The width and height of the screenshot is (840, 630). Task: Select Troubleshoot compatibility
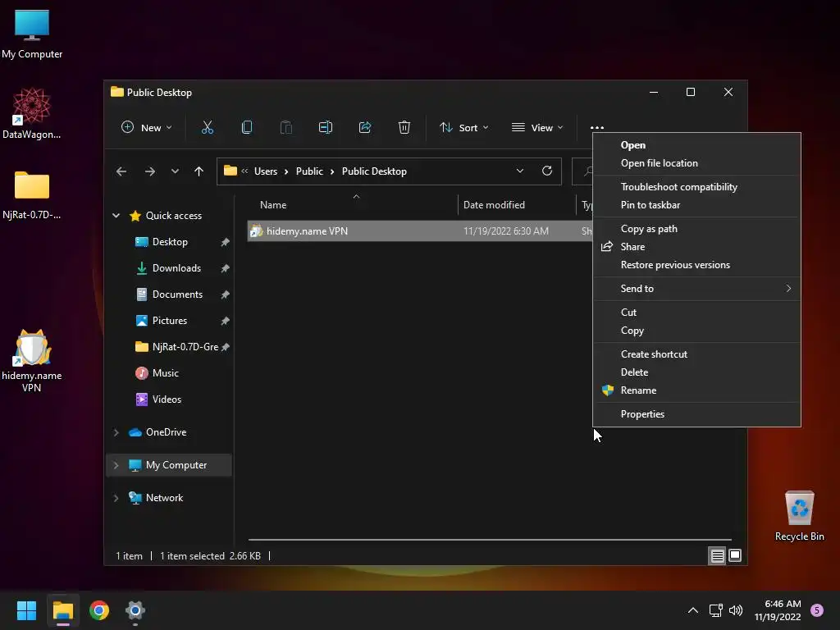coord(696,187)
